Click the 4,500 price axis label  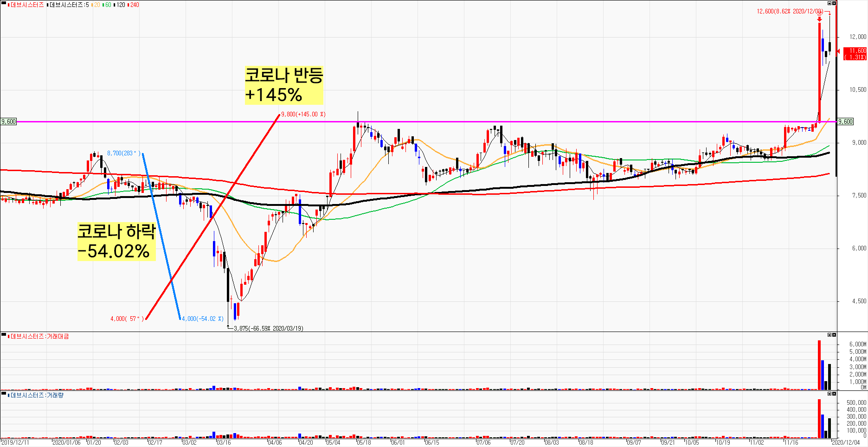(x=859, y=301)
